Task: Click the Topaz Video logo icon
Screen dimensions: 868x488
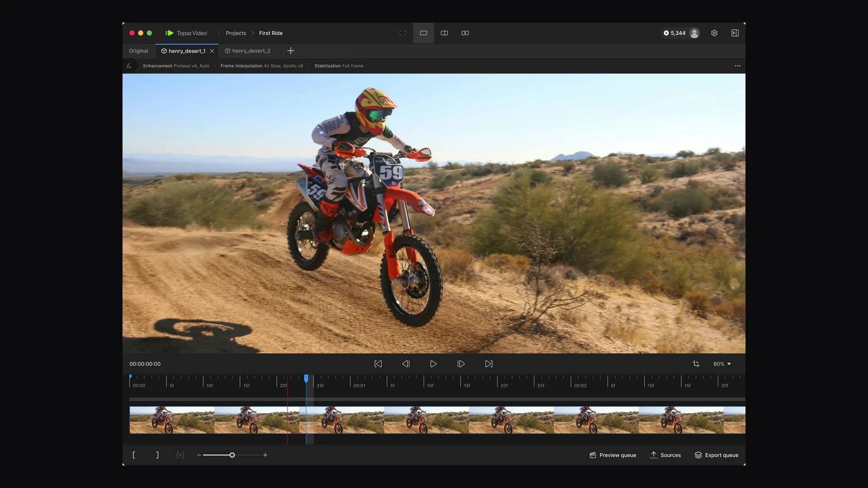Action: click(x=170, y=33)
